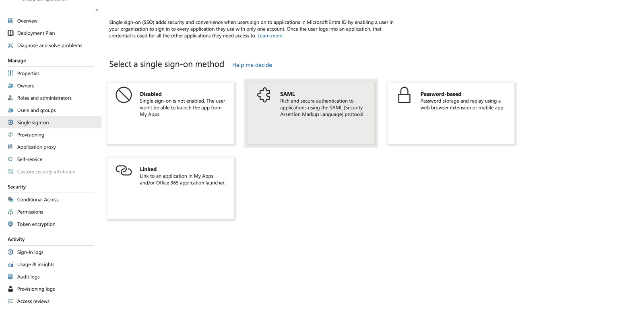This screenshot has width=644, height=312.
Task: Click the Usage & insights chart icon
Action: (x=10, y=264)
